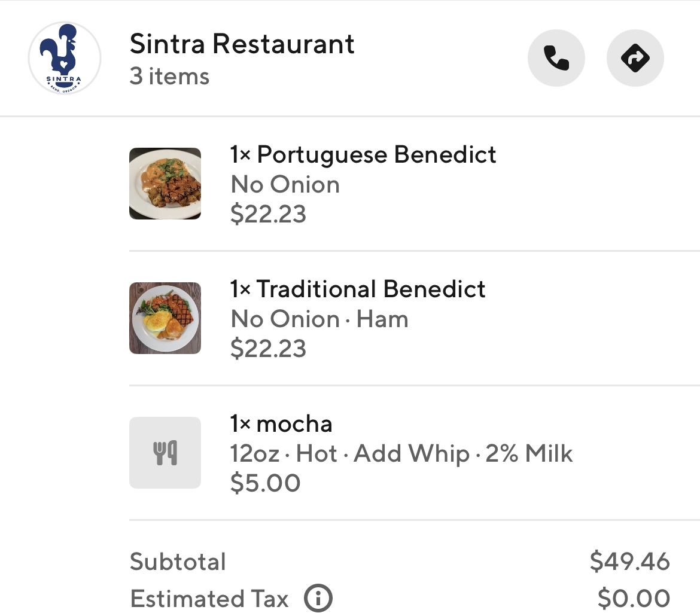The width and height of the screenshot is (700, 613).
Task: Tap the Estimated Tax label
Action: [x=209, y=598]
